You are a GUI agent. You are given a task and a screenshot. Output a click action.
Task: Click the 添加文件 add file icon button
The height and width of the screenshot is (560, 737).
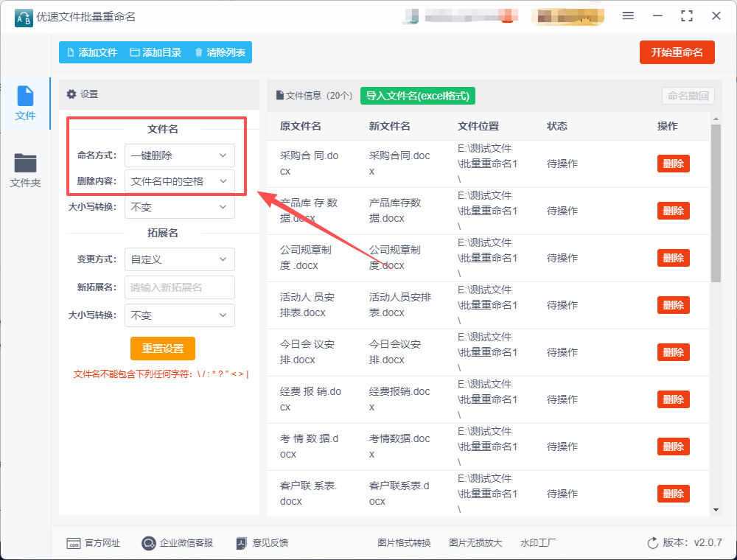71,52
